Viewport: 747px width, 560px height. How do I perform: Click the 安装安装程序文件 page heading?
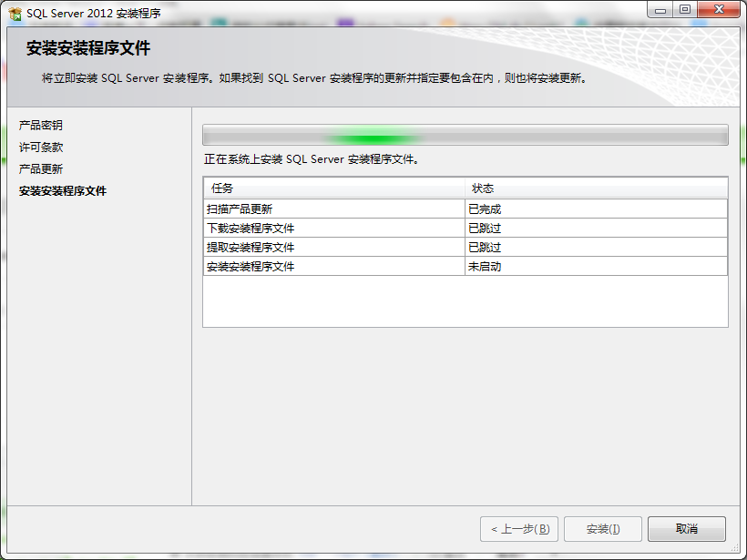point(88,48)
